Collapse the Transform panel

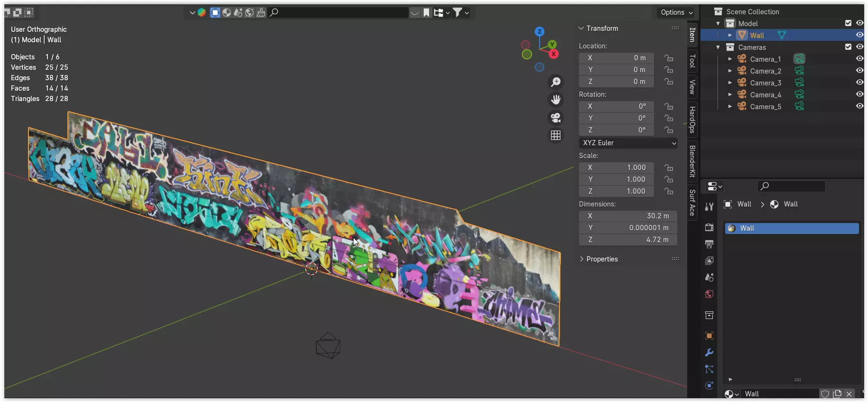click(x=581, y=28)
